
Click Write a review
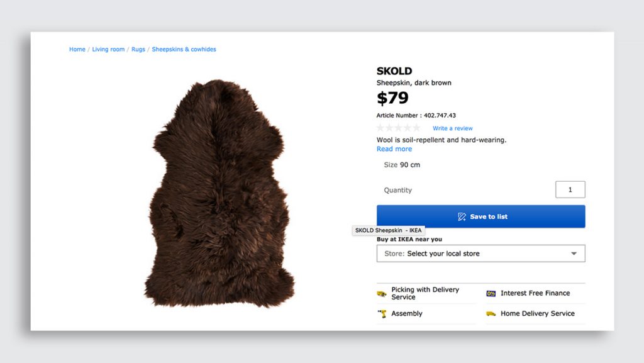452,128
